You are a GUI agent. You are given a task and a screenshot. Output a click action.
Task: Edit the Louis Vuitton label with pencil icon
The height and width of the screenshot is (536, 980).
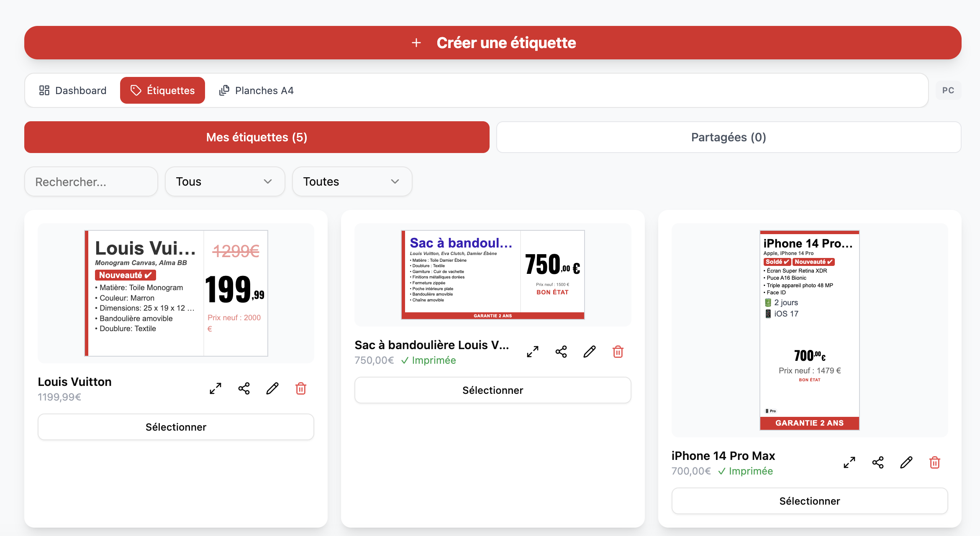tap(272, 388)
